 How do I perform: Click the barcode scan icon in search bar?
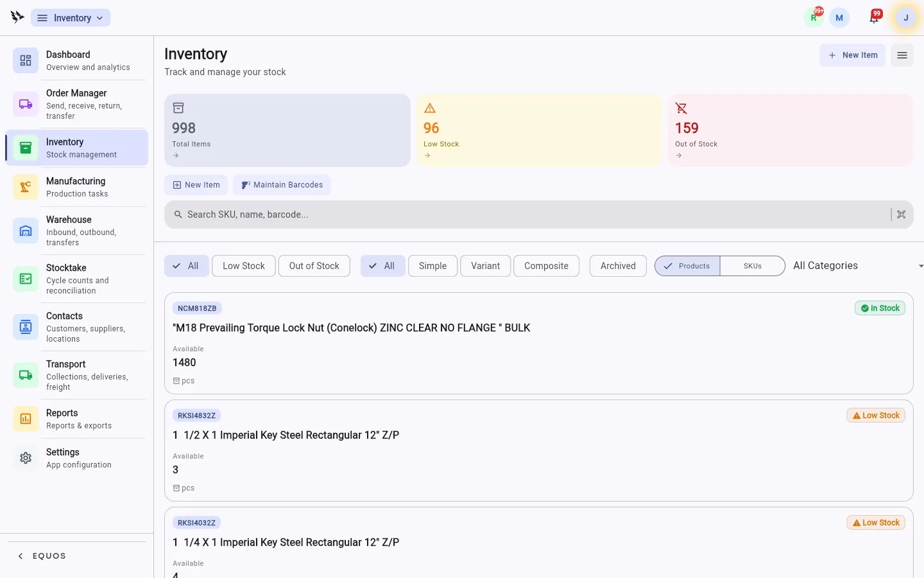902,215
